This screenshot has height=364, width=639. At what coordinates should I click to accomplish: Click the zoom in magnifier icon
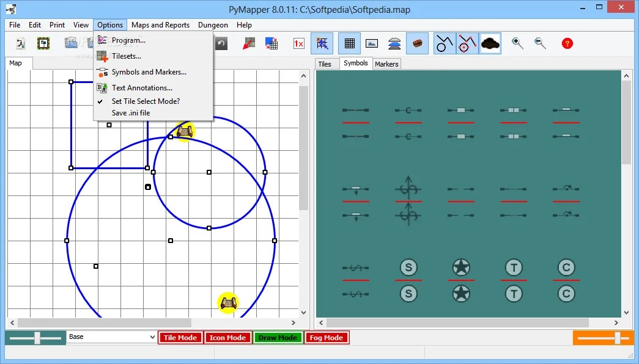[x=517, y=43]
